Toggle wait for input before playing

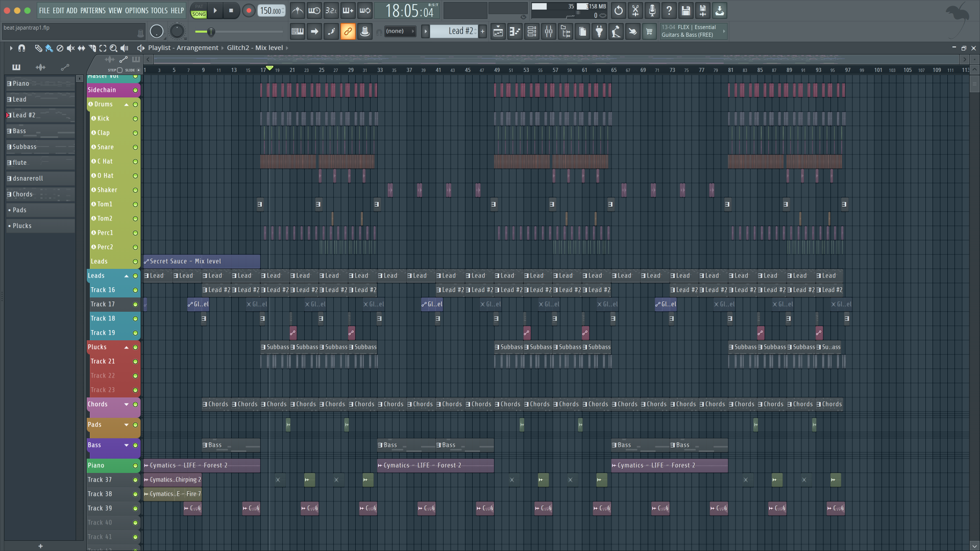[x=314, y=10]
